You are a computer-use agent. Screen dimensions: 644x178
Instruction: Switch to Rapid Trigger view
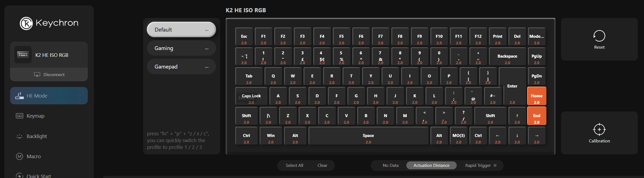pos(478,165)
